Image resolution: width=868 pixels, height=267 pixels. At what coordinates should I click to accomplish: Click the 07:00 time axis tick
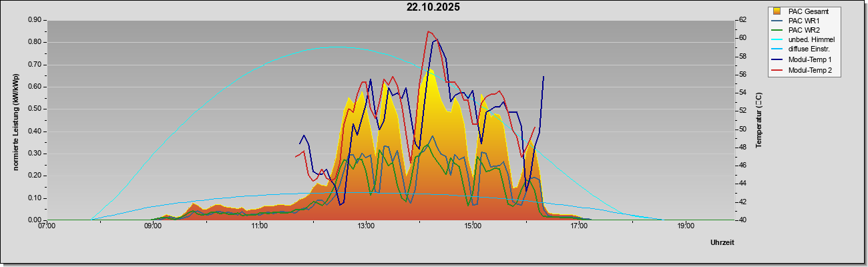pyautogui.click(x=47, y=226)
